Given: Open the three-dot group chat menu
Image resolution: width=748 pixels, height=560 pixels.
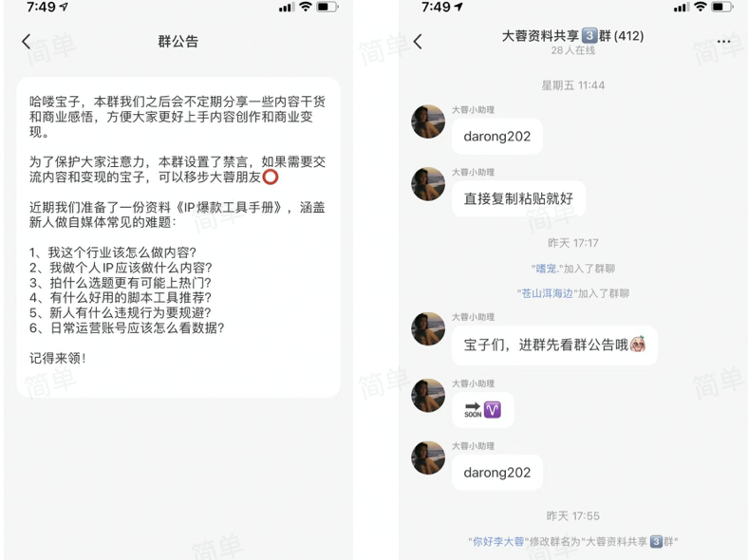Looking at the screenshot, I should coord(723,42).
